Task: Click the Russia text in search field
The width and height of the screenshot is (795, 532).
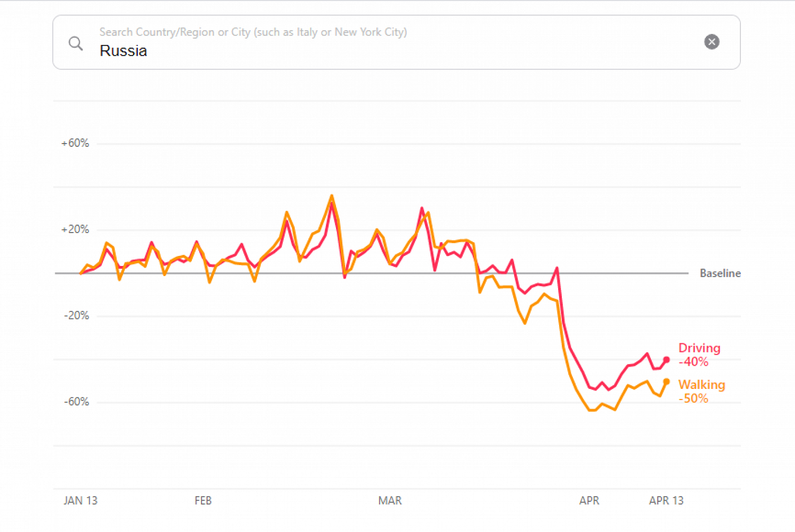Action: click(123, 51)
